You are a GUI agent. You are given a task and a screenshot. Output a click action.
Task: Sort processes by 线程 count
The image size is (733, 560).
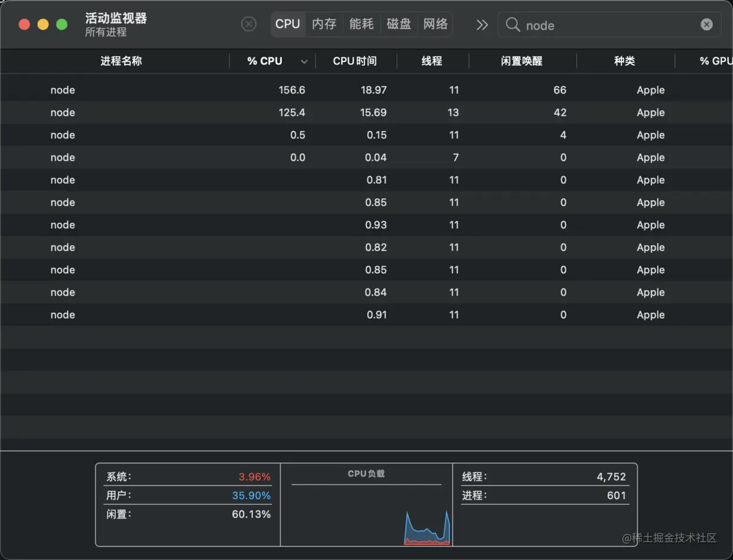tap(433, 61)
